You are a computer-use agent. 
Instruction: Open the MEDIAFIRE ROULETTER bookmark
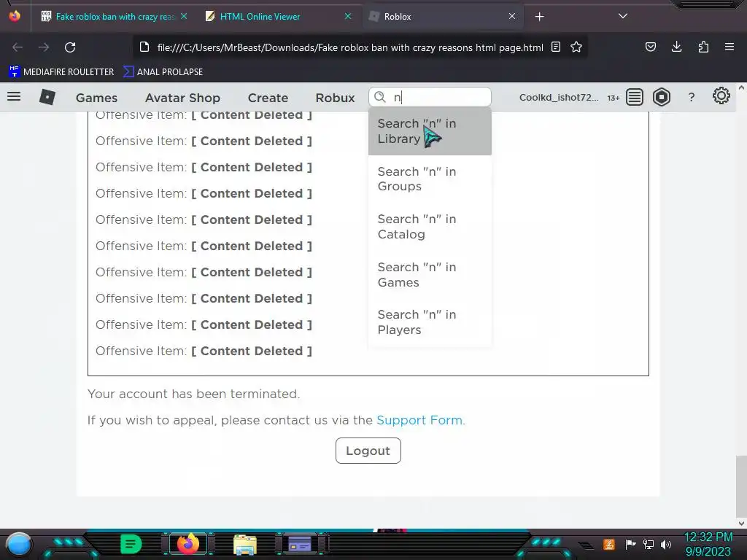[61, 72]
